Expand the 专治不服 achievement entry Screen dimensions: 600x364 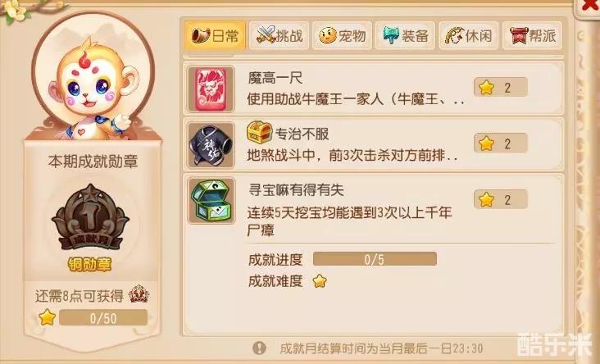[373, 144]
